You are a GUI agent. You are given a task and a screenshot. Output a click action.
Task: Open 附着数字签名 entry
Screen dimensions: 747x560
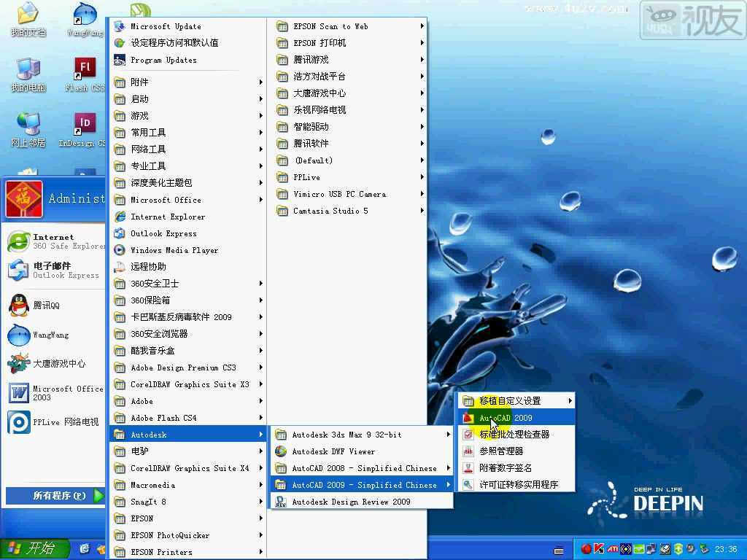pyautogui.click(x=516, y=467)
